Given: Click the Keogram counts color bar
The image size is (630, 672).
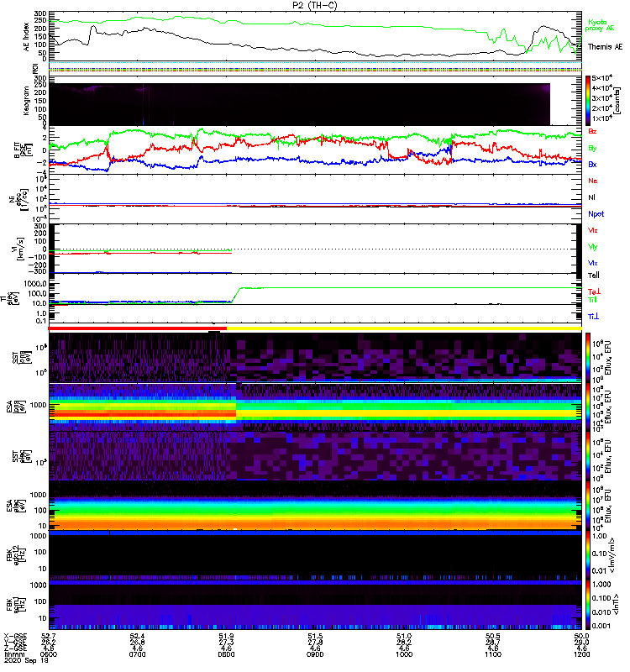Looking at the screenshot, I should [x=587, y=101].
